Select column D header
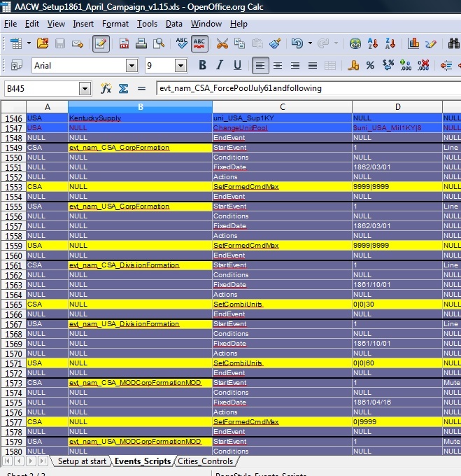The width and height of the screenshot is (461, 476). pos(397,106)
